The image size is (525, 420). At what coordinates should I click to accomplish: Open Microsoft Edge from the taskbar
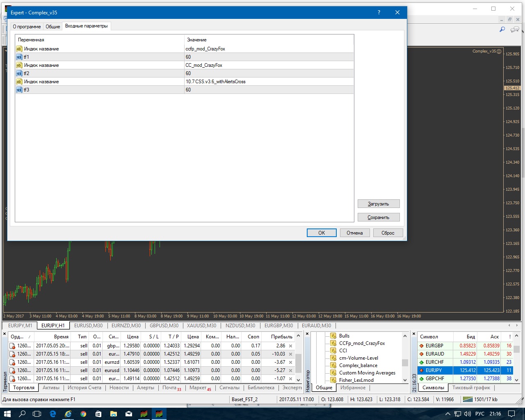coord(53,414)
